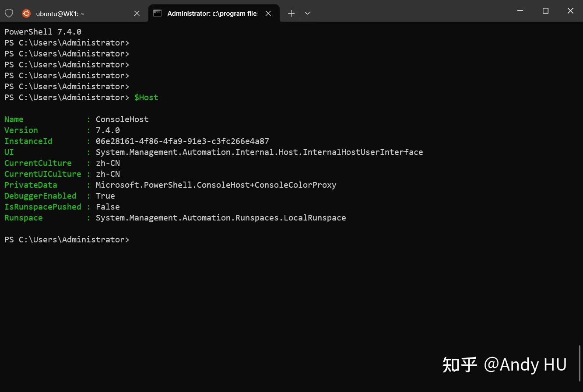Maximize the terminal window
Screen dimensions: 583x392
(545, 10)
